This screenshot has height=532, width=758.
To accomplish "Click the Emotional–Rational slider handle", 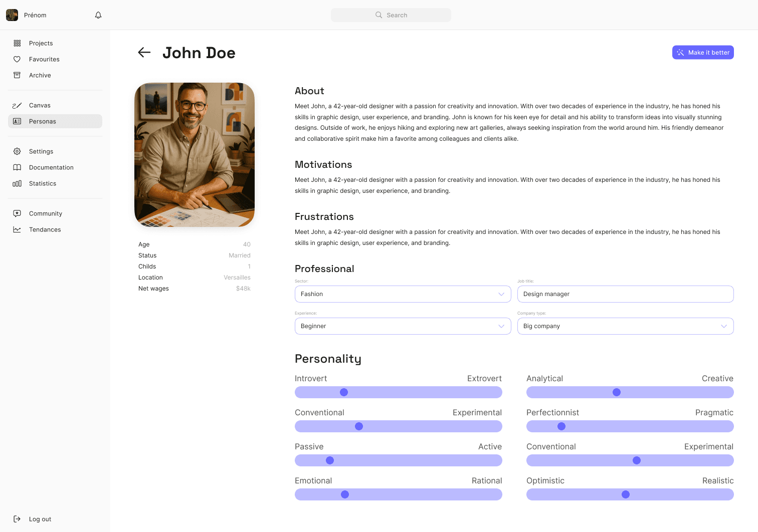I will (x=345, y=494).
